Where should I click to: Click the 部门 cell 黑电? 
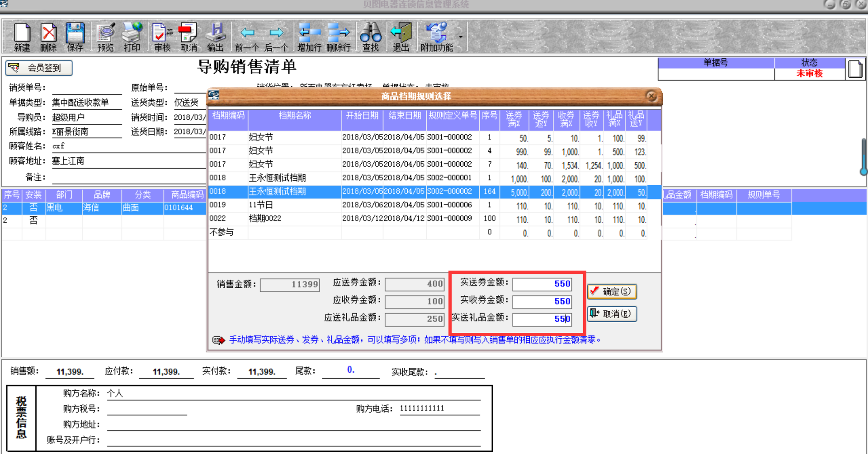[64, 208]
